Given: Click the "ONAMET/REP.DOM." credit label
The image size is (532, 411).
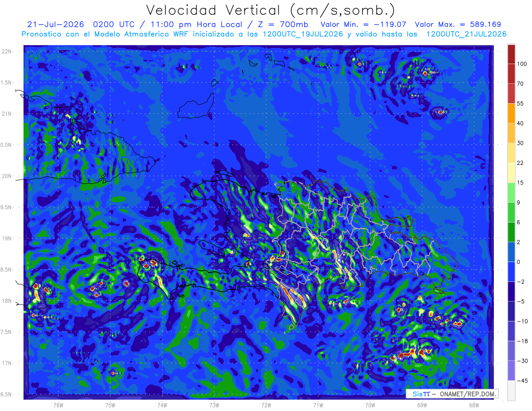Looking at the screenshot, I should point(468,394).
